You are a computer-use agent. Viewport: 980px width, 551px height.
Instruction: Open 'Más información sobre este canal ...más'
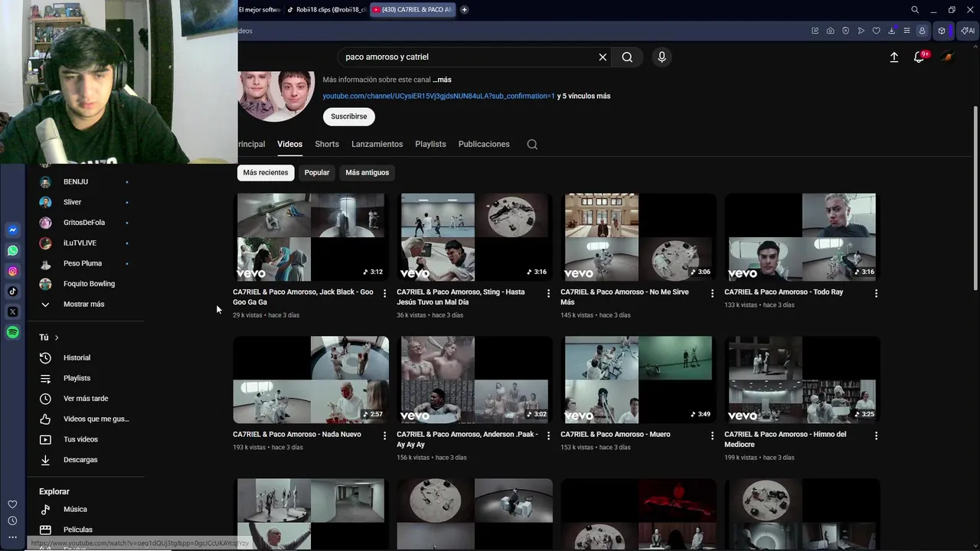tap(387, 80)
